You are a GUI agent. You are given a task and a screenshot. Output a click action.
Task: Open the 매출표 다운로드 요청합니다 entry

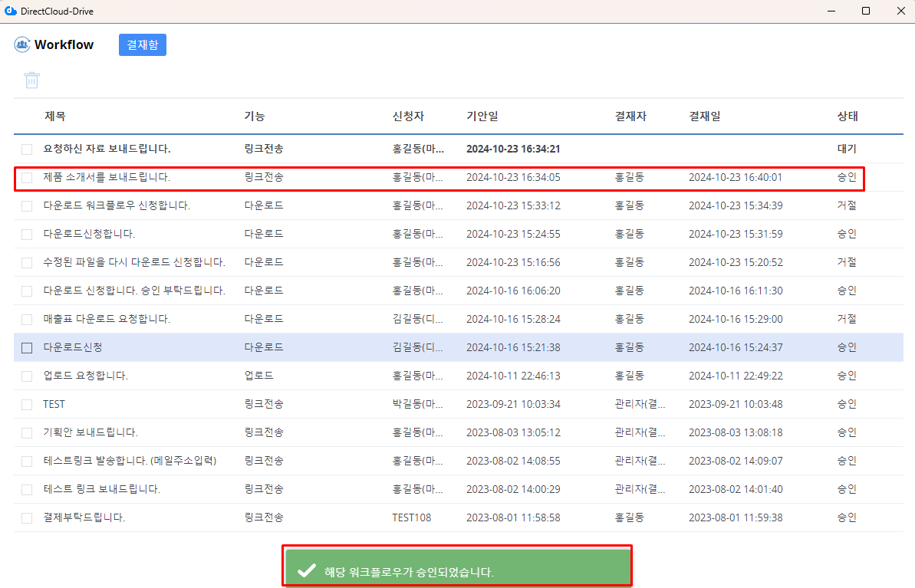[x=107, y=319]
